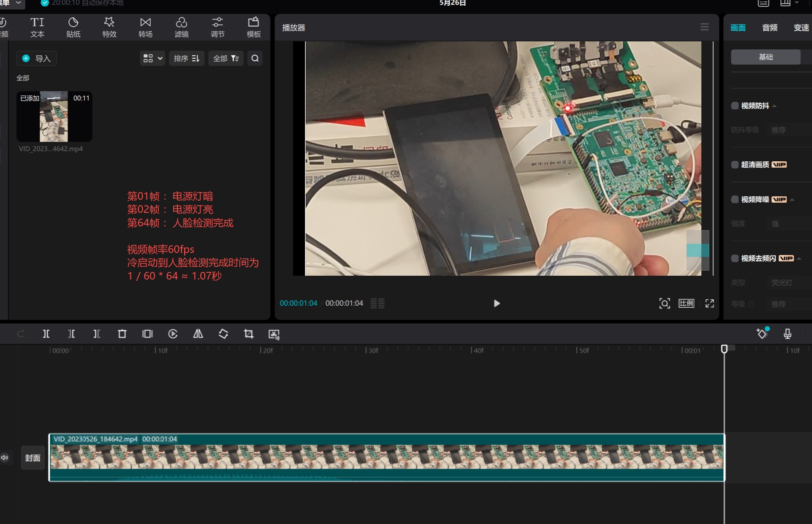The image size is (812, 524).
Task: Click the 导入 import button
Action: 37,58
